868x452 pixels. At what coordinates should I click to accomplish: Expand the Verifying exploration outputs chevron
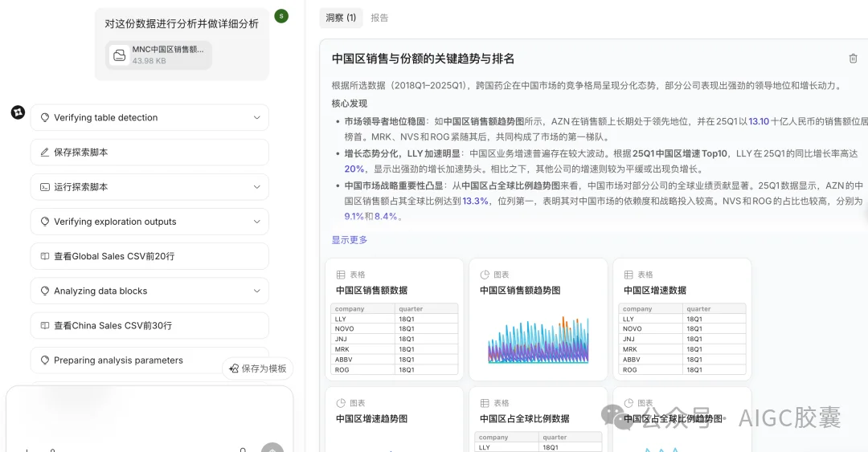pyautogui.click(x=257, y=222)
